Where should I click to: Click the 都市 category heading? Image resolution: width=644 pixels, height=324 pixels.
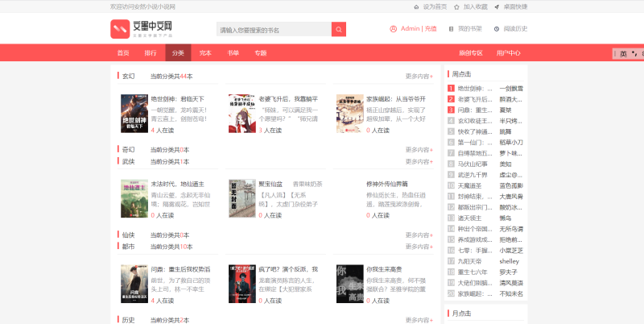coord(128,247)
